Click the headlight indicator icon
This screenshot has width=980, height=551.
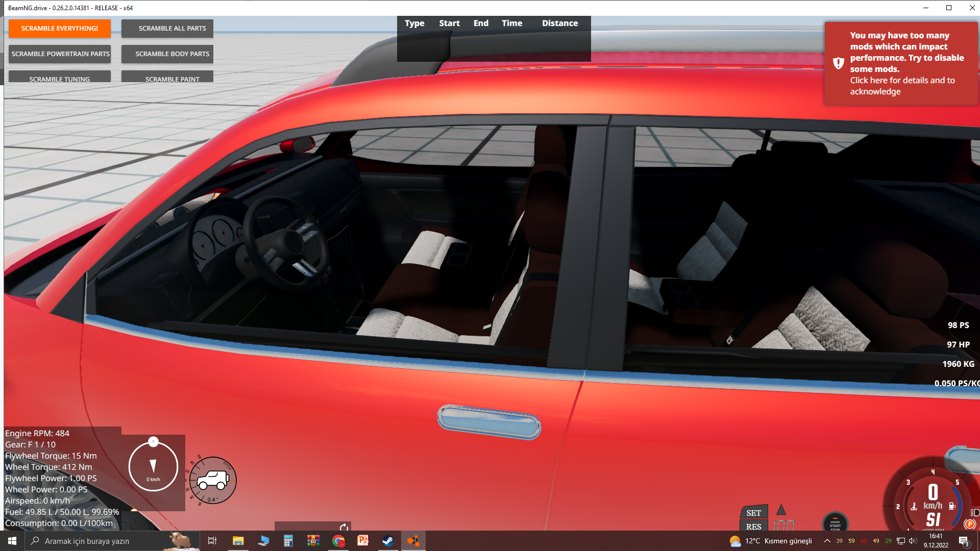coord(975,512)
